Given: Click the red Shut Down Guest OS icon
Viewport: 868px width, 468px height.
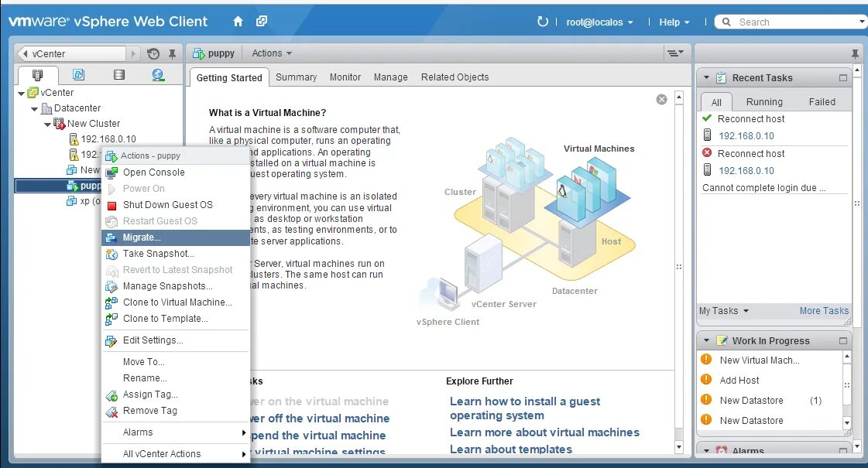Looking at the screenshot, I should [x=112, y=205].
